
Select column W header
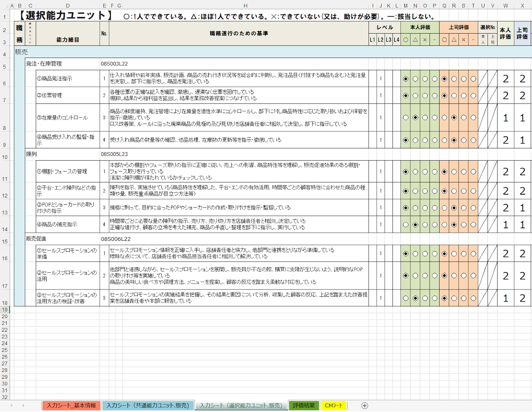click(505, 5)
